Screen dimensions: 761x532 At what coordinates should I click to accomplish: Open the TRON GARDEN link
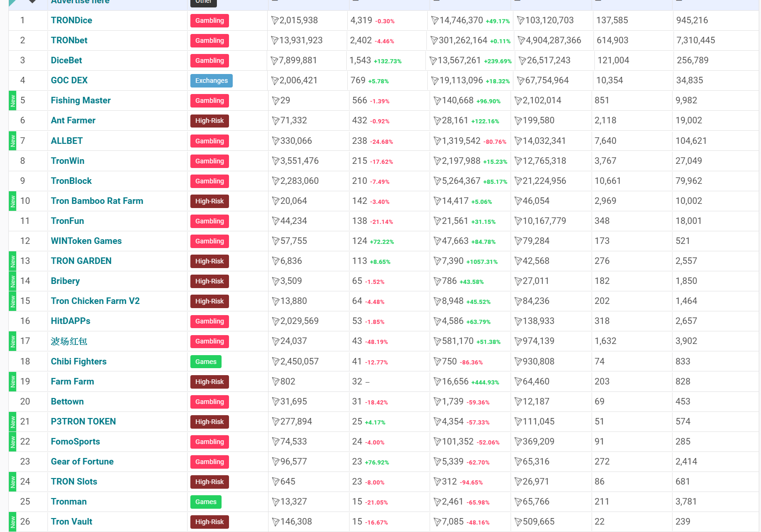click(x=81, y=261)
